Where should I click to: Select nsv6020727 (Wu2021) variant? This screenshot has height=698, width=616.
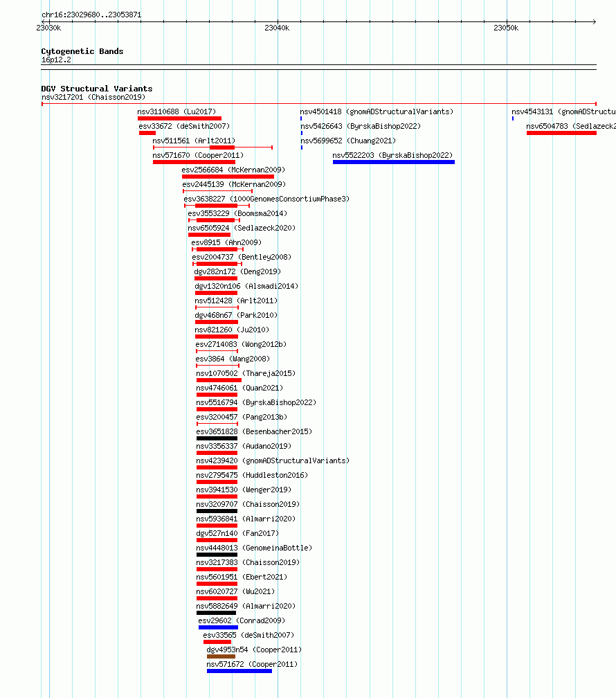236,591
